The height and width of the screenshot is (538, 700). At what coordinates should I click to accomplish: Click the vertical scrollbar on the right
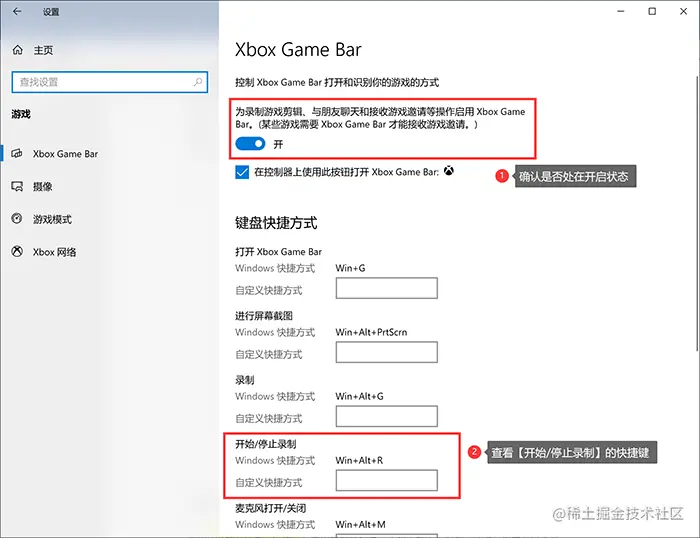[x=697, y=213]
